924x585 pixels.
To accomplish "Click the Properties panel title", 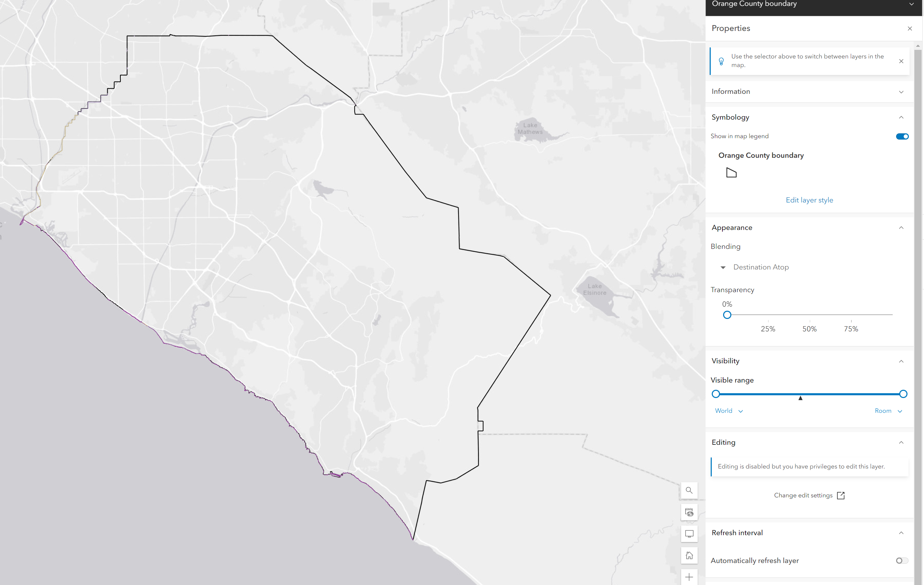I will click(731, 29).
